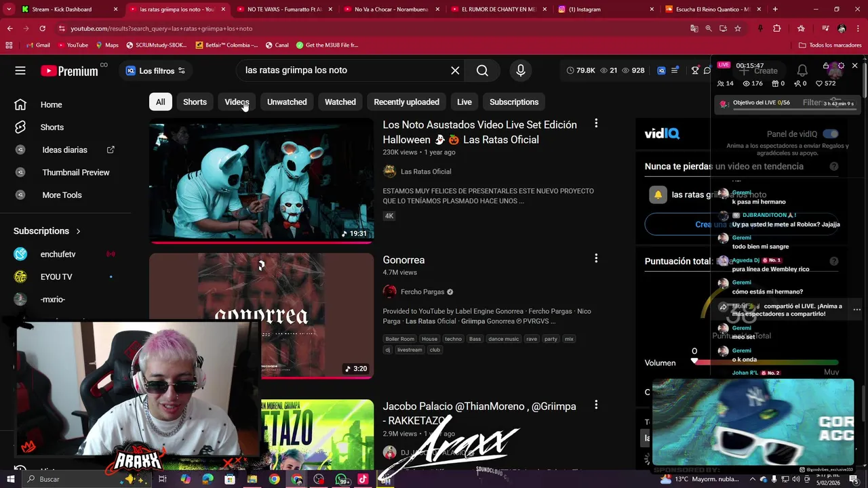Viewport: 868px width, 488px height.
Task: Open the YouTube notifications bell
Action: point(802,70)
